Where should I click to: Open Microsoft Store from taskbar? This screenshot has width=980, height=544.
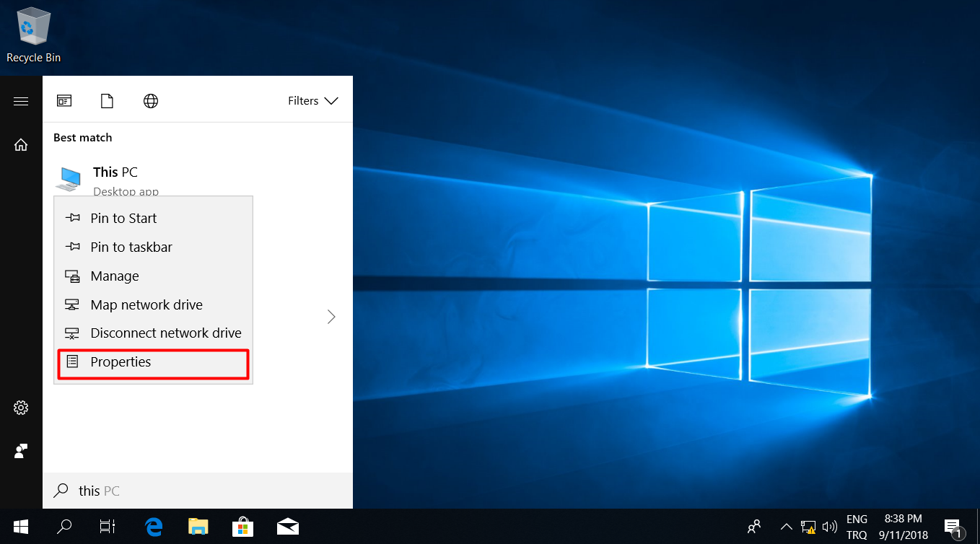(242, 527)
